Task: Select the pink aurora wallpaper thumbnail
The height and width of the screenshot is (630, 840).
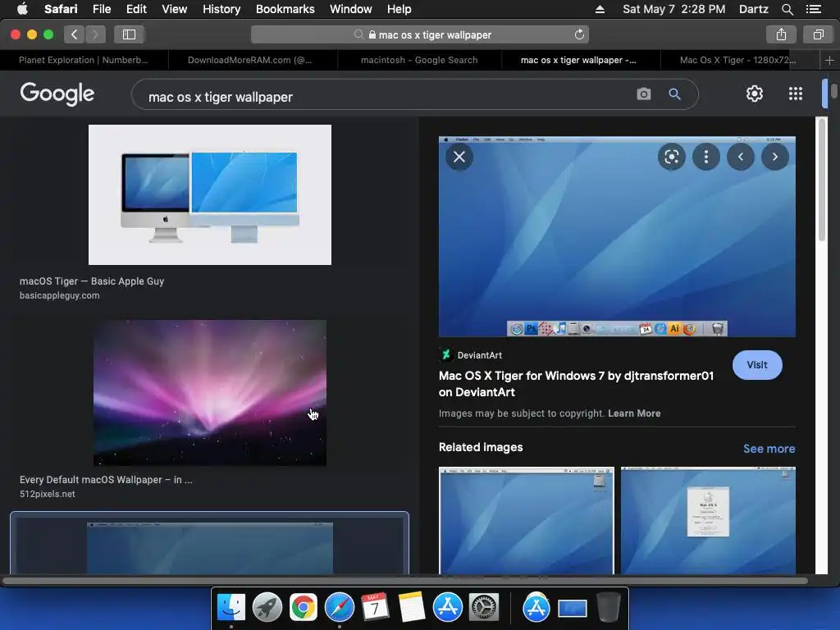Action: pos(210,393)
